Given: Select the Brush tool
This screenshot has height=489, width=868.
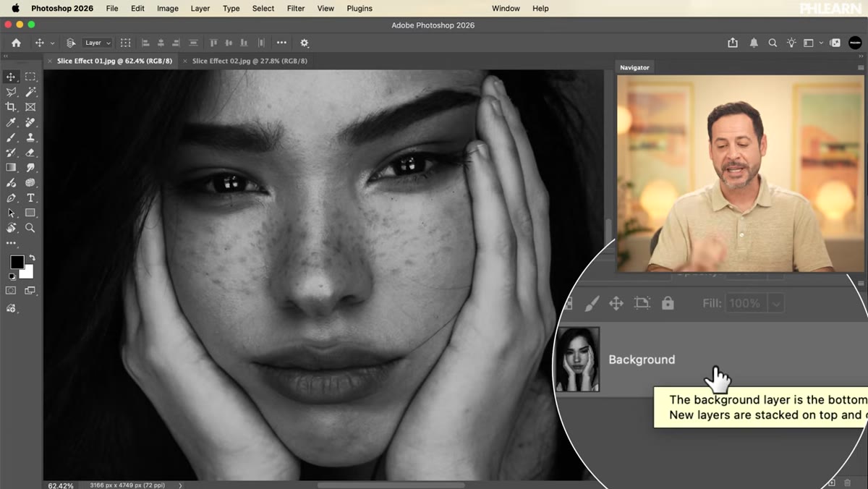Looking at the screenshot, I should [x=11, y=137].
